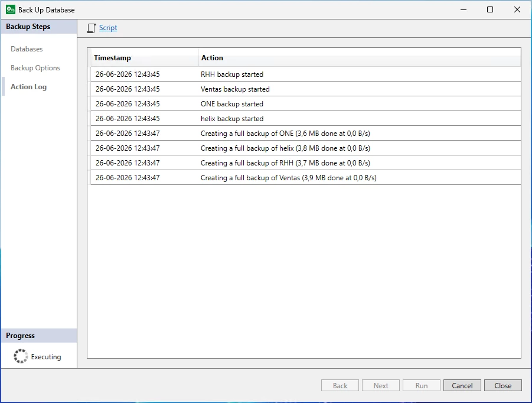The height and width of the screenshot is (403, 532).
Task: Click the Back Up Database app icon
Action: 11,9
